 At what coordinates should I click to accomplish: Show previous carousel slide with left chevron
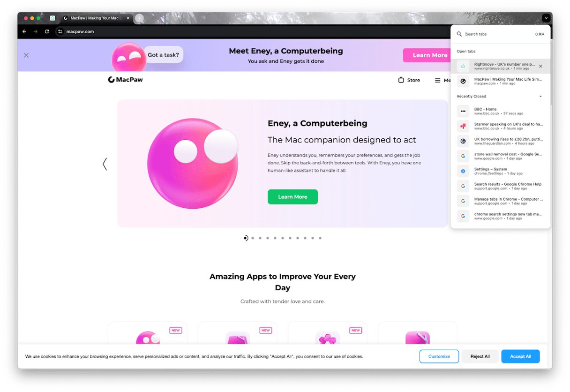click(x=105, y=164)
